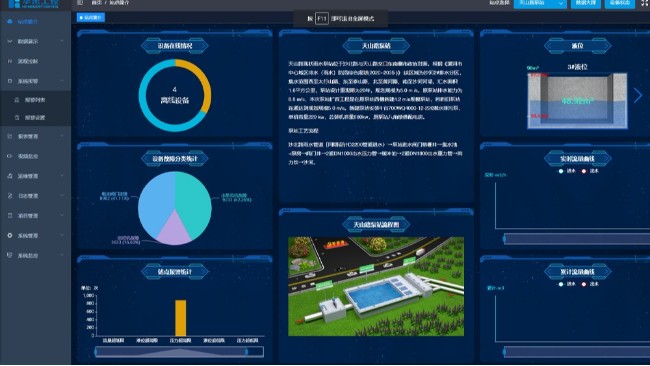
Task: Click the monitor icon beside 系统监控
Action: (10, 255)
